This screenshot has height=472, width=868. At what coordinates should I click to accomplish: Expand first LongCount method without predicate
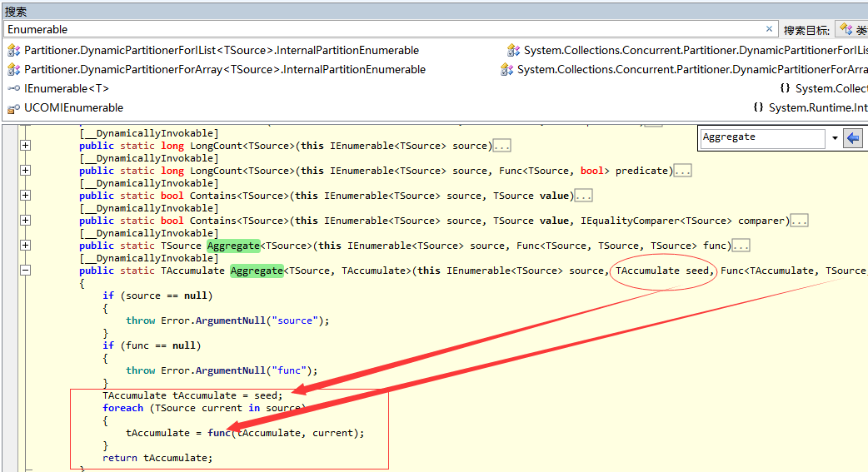(26, 146)
